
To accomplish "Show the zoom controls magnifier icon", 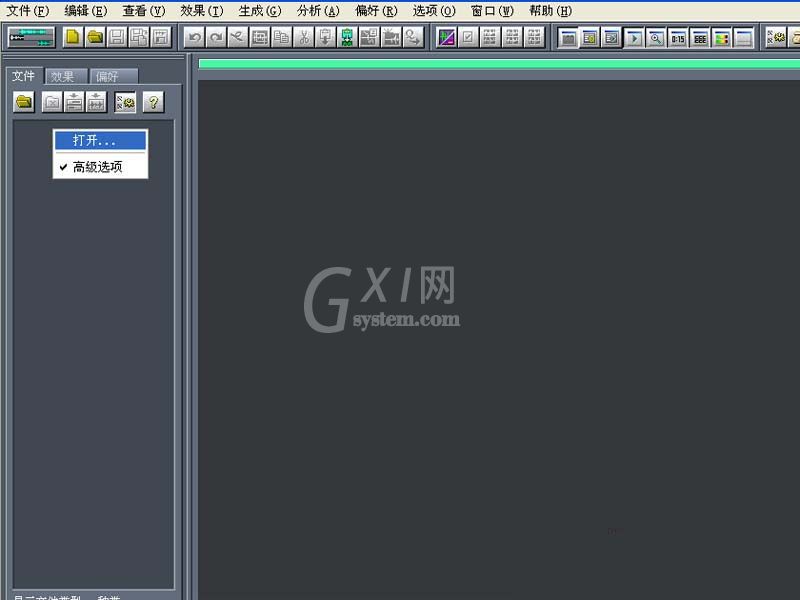I will coord(656,38).
